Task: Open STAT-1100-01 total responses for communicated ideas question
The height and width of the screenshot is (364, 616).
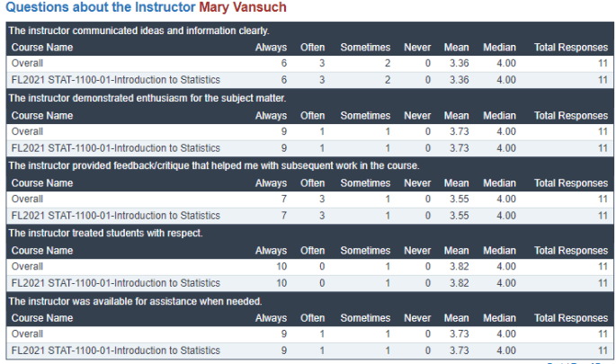Action: point(603,80)
